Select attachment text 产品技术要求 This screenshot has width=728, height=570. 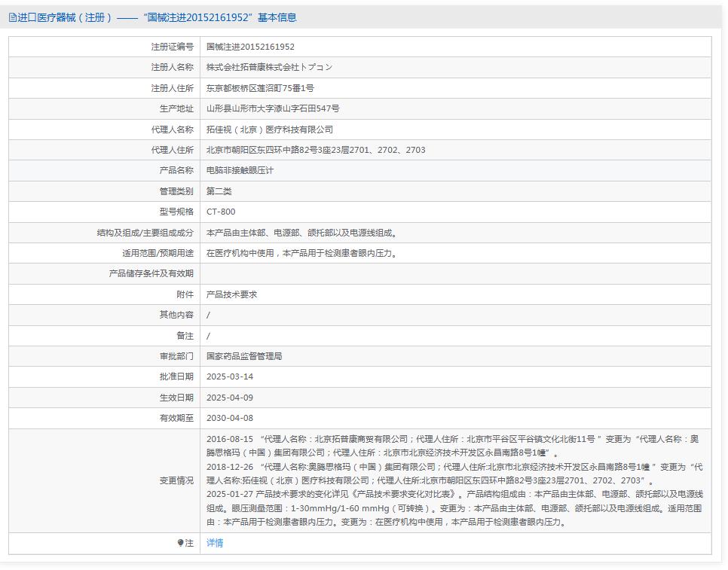point(231,294)
